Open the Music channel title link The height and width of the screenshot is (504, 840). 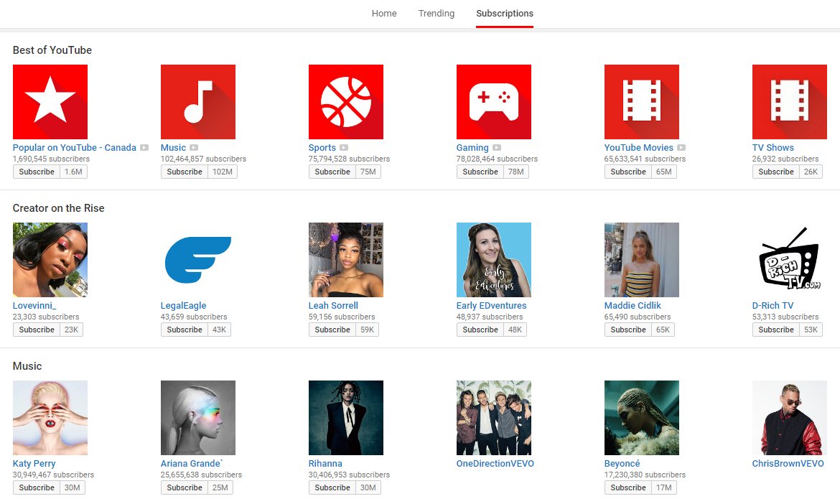173,148
